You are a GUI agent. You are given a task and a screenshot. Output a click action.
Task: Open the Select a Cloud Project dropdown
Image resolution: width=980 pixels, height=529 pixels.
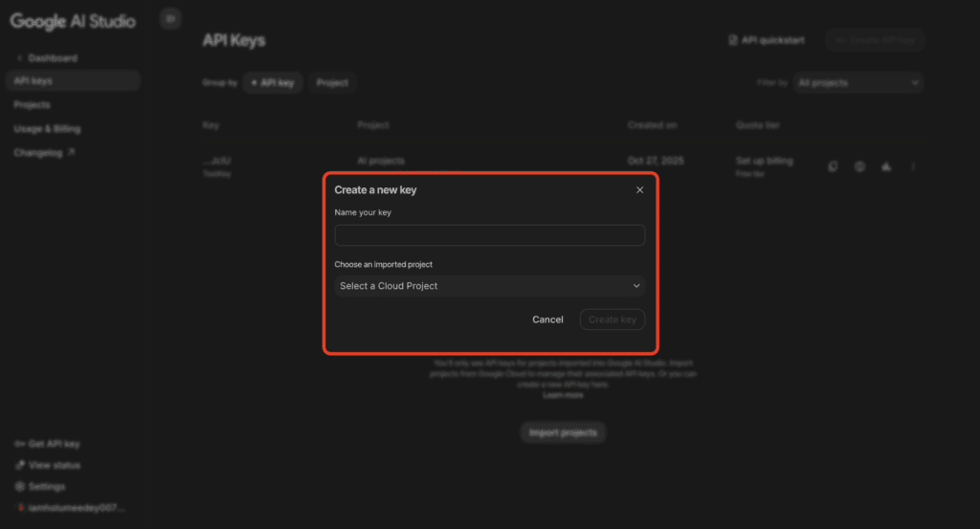(x=489, y=286)
